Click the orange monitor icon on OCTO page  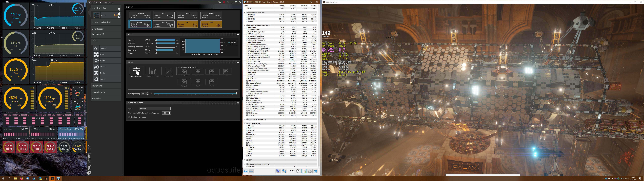click(116, 15)
